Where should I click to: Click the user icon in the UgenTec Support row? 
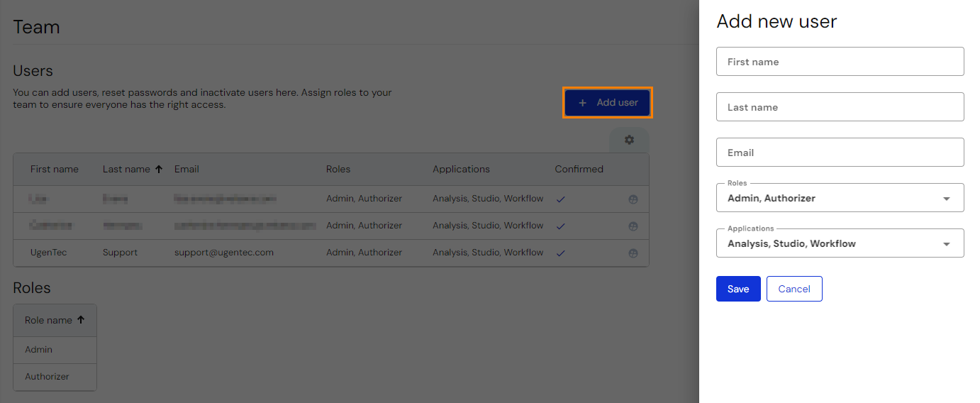(633, 253)
